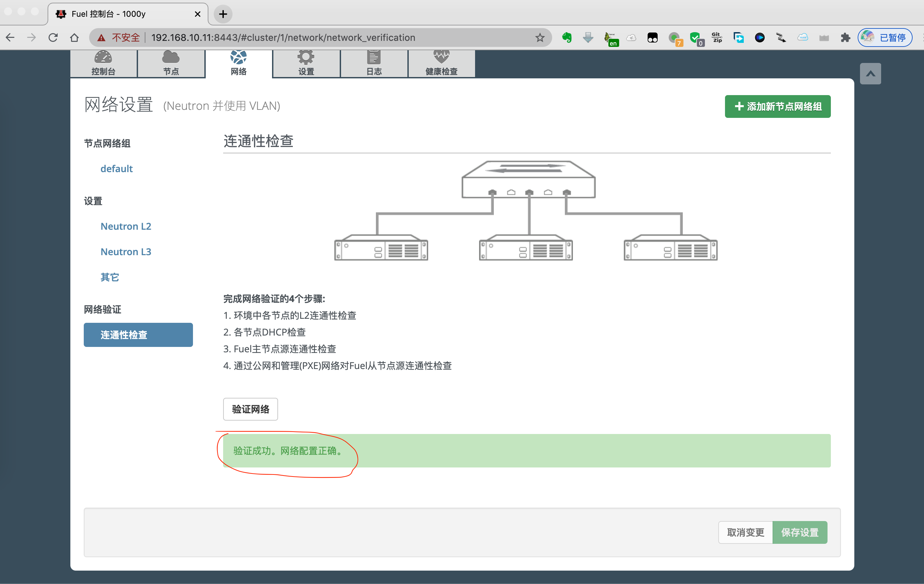The height and width of the screenshot is (584, 924).
Task: Click the browser forward arrow
Action: click(31, 38)
